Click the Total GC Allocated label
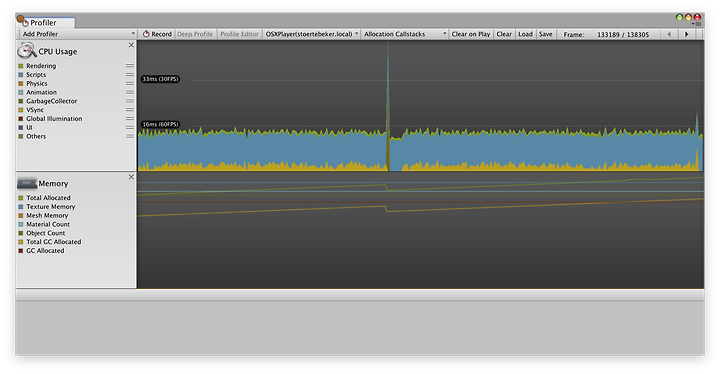The height and width of the screenshot is (374, 720). click(x=54, y=242)
